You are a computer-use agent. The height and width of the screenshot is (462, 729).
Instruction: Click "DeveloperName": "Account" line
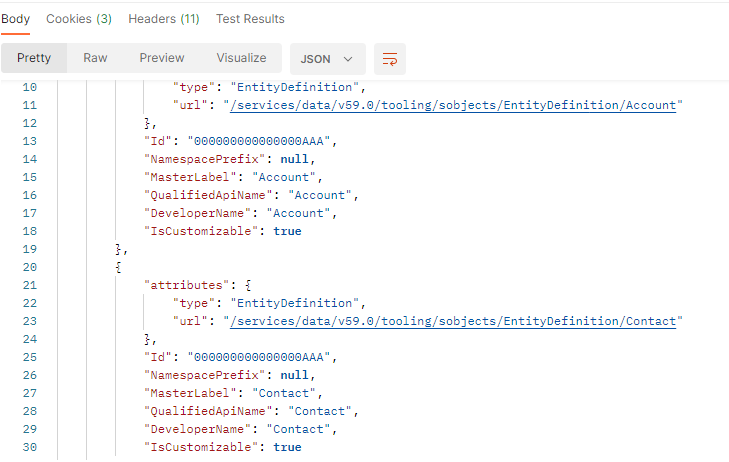coord(240,214)
